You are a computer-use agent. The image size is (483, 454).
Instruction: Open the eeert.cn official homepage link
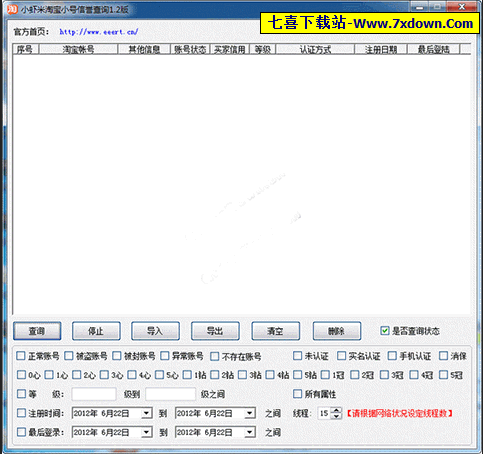click(99, 32)
